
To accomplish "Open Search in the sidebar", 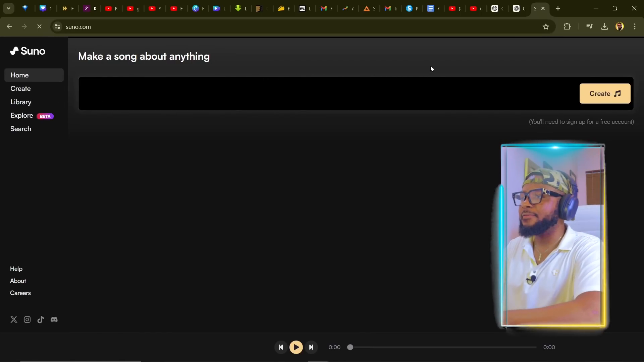I will point(21,129).
